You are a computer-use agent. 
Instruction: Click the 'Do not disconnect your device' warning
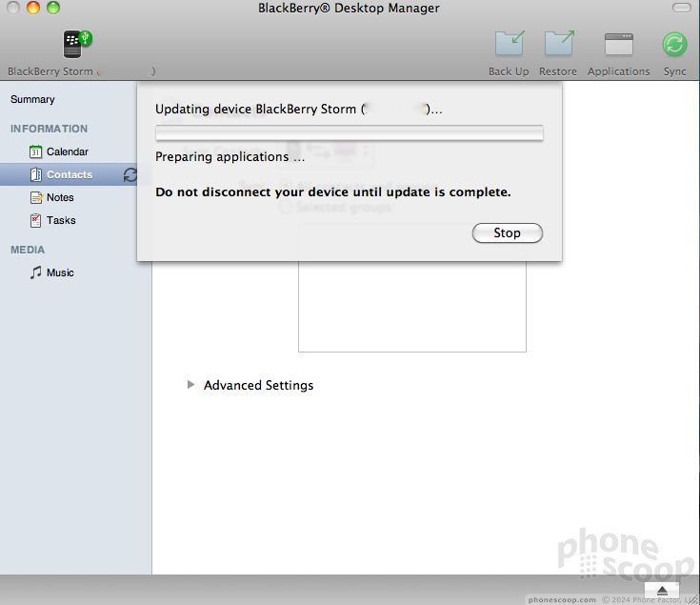pyautogui.click(x=333, y=192)
